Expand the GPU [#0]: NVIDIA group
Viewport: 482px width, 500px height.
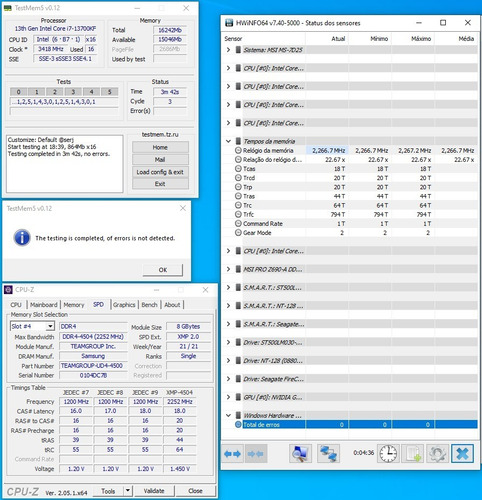coord(228,397)
